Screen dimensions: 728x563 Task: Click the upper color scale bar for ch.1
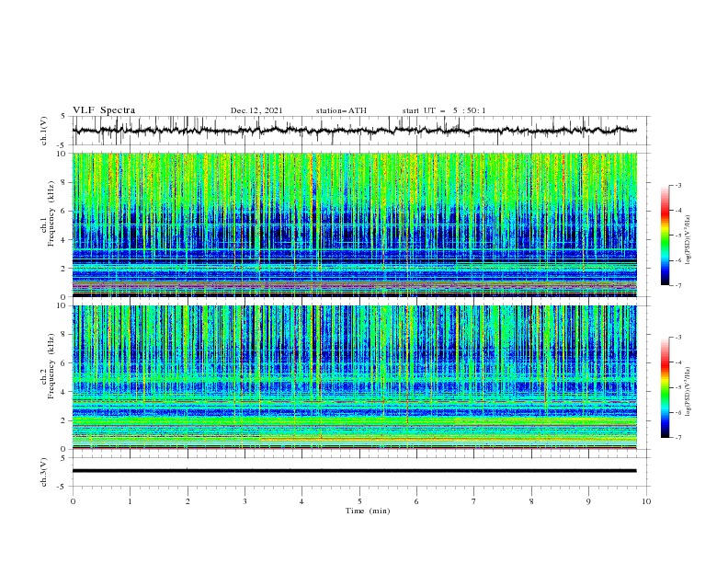pos(665,236)
